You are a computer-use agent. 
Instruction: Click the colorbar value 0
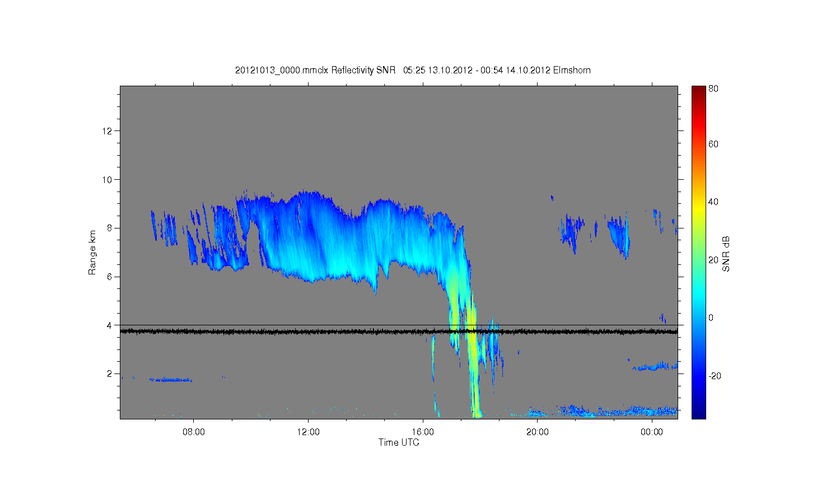(x=711, y=318)
